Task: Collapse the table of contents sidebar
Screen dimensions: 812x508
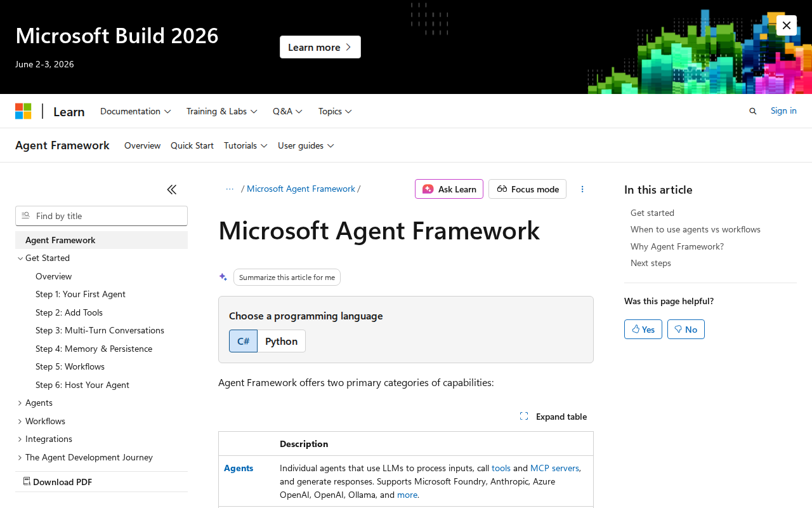Action: (x=171, y=190)
